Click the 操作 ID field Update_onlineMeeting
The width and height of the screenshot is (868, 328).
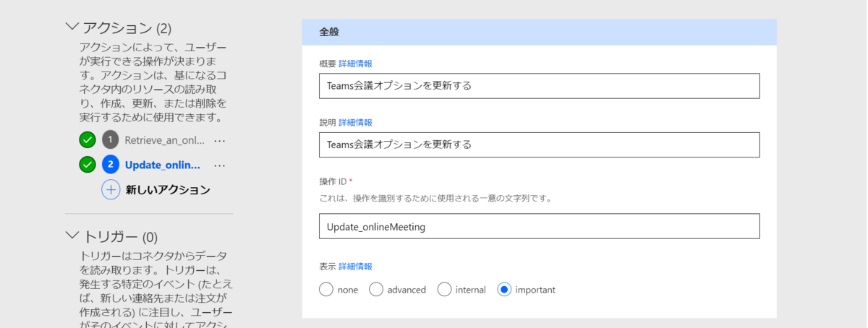539,226
